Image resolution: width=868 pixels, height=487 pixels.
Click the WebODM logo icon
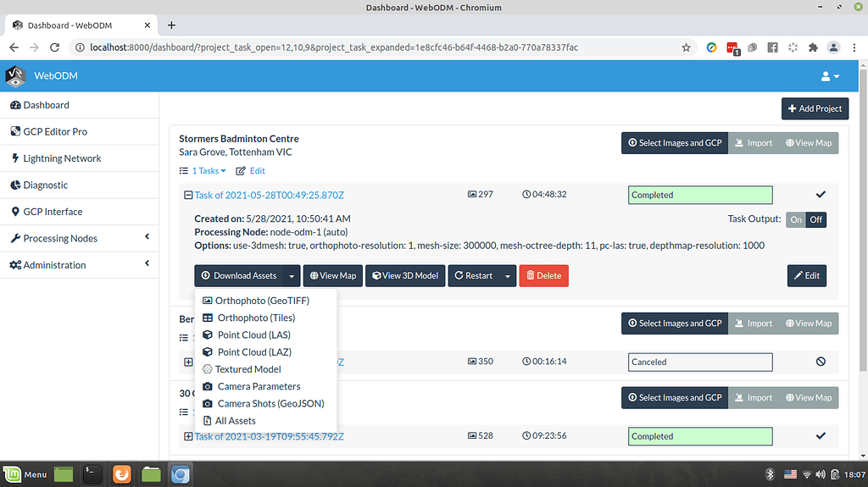pyautogui.click(x=15, y=76)
